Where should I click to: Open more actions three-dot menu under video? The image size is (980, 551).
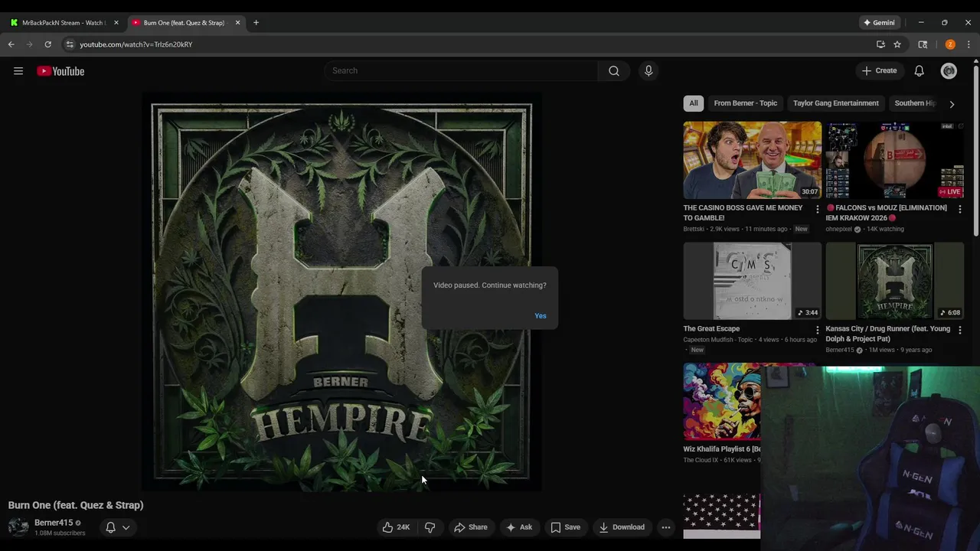click(666, 527)
